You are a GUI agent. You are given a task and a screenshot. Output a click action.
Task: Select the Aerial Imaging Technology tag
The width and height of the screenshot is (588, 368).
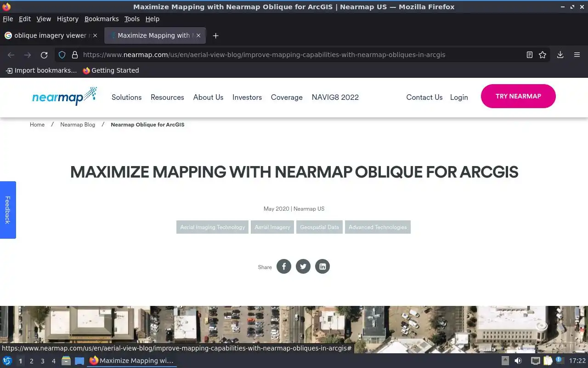(x=212, y=227)
